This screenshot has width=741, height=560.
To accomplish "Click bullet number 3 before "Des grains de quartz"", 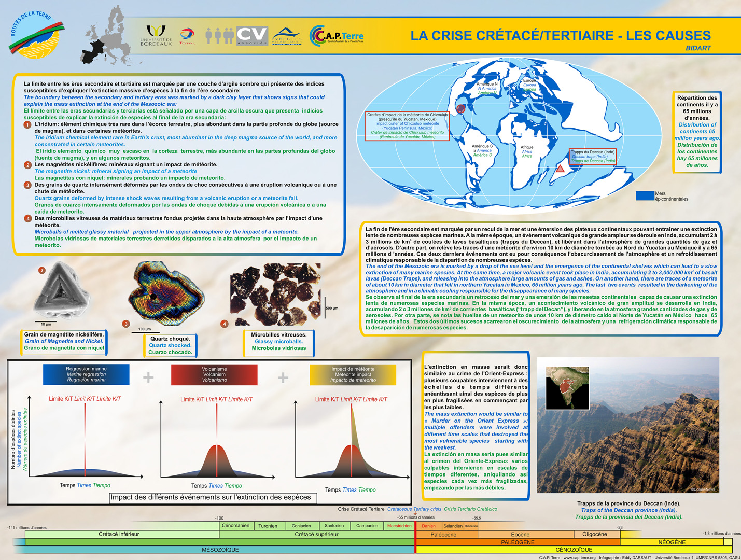I will tap(28, 185).
